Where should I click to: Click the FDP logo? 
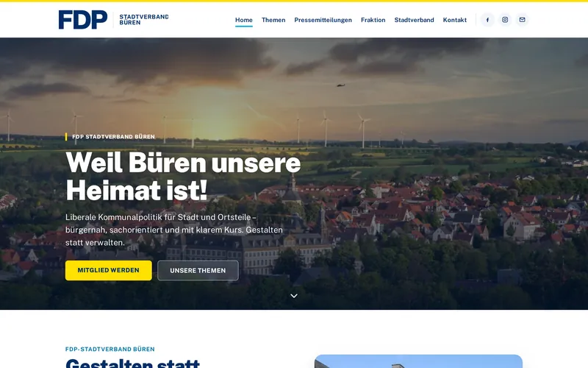pyautogui.click(x=83, y=20)
